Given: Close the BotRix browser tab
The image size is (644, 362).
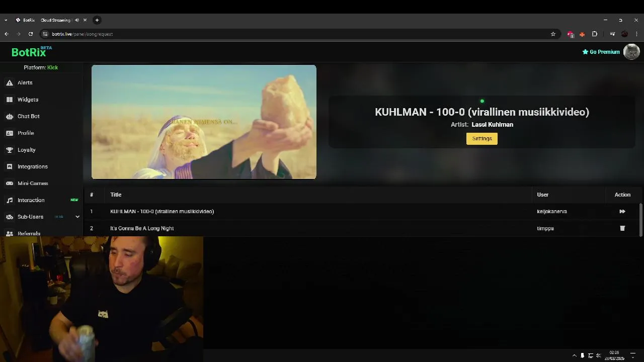Looking at the screenshot, I should 85,20.
